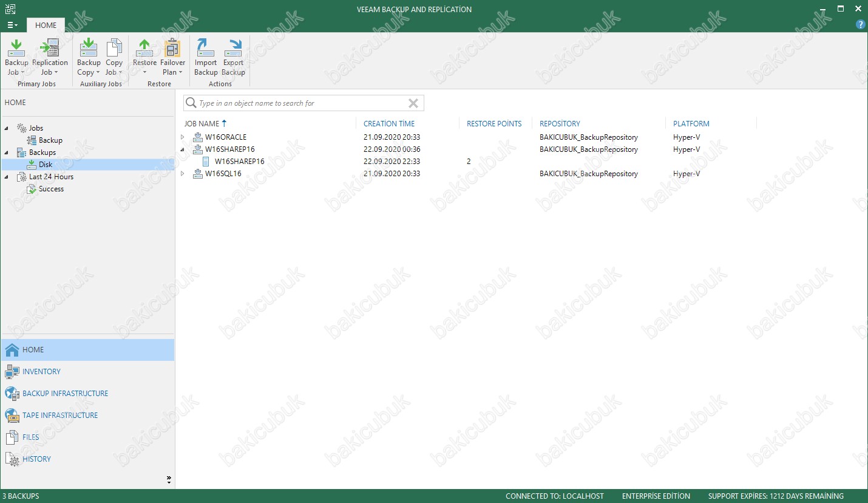Click the Inventory monitor icon
The image size is (868, 503).
[x=12, y=372]
